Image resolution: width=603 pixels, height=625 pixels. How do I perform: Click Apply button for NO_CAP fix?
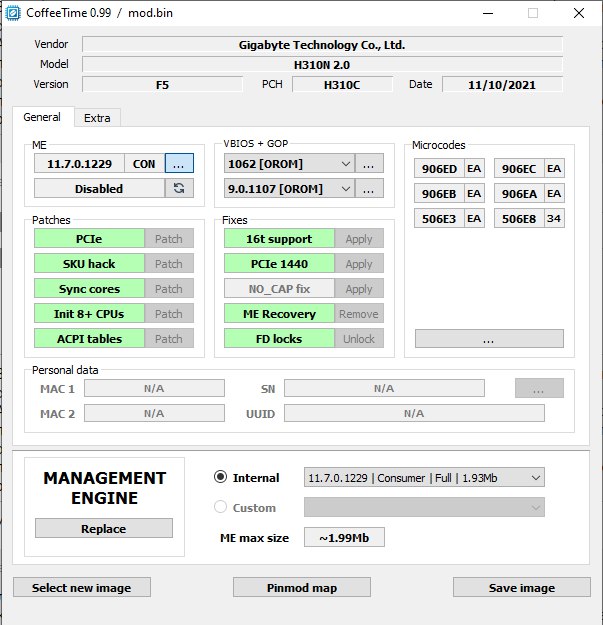tap(359, 289)
